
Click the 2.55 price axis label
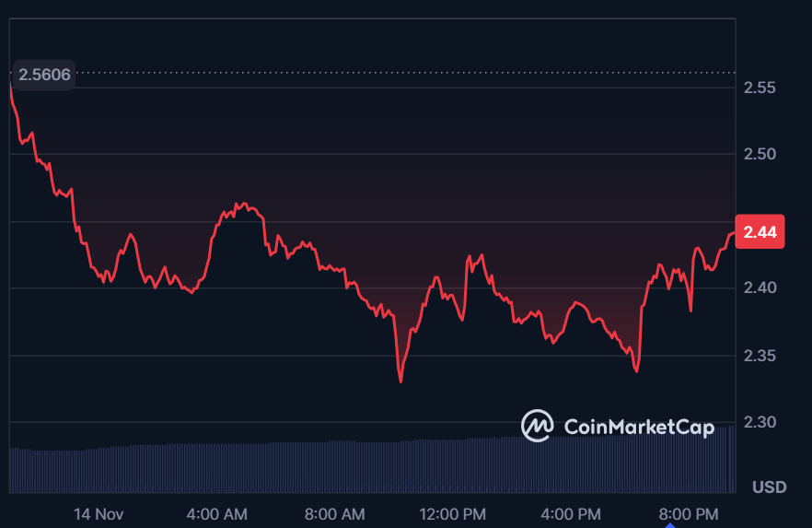760,88
